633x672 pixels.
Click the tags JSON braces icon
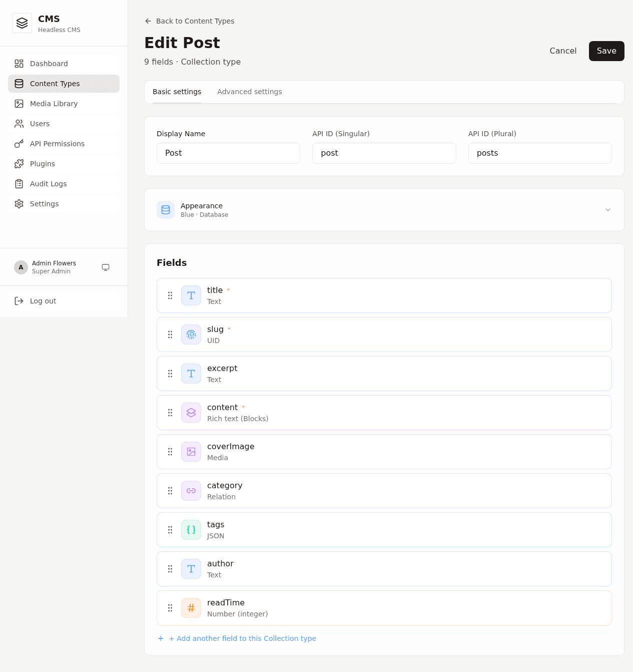pos(191,530)
